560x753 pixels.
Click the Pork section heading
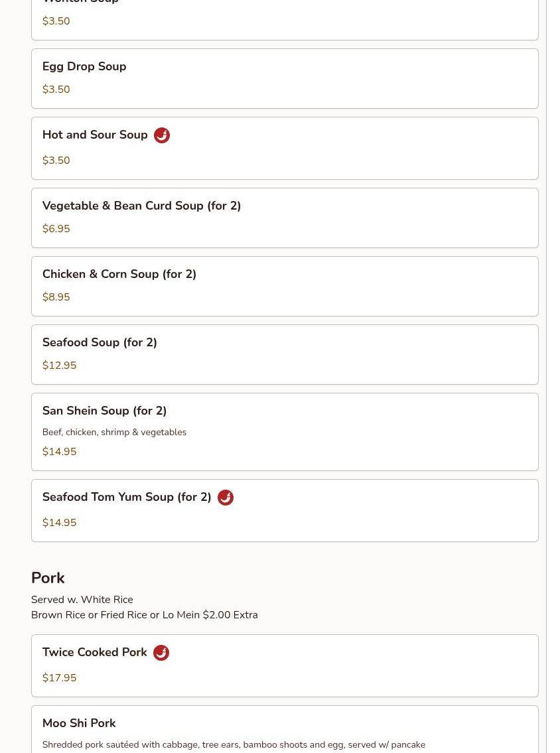(48, 578)
